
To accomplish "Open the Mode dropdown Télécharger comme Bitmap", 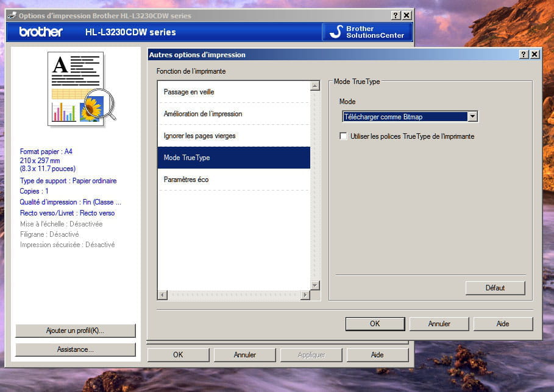I will click(x=410, y=116).
